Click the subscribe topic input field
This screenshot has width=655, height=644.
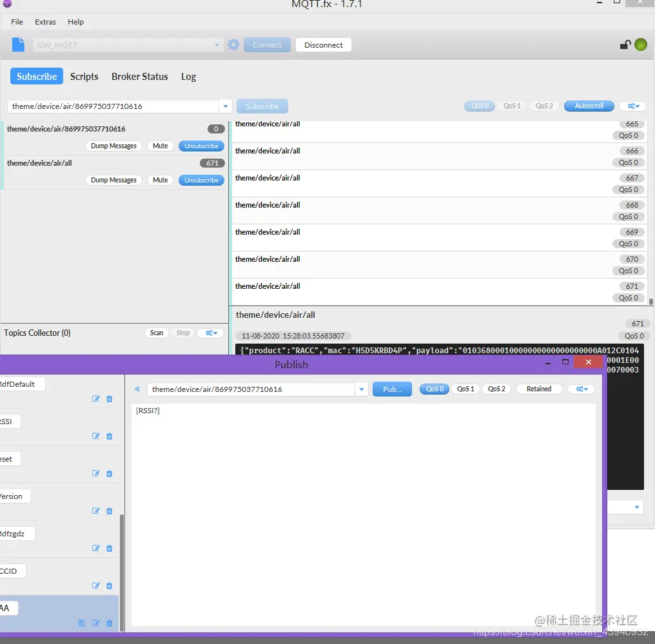(x=113, y=106)
